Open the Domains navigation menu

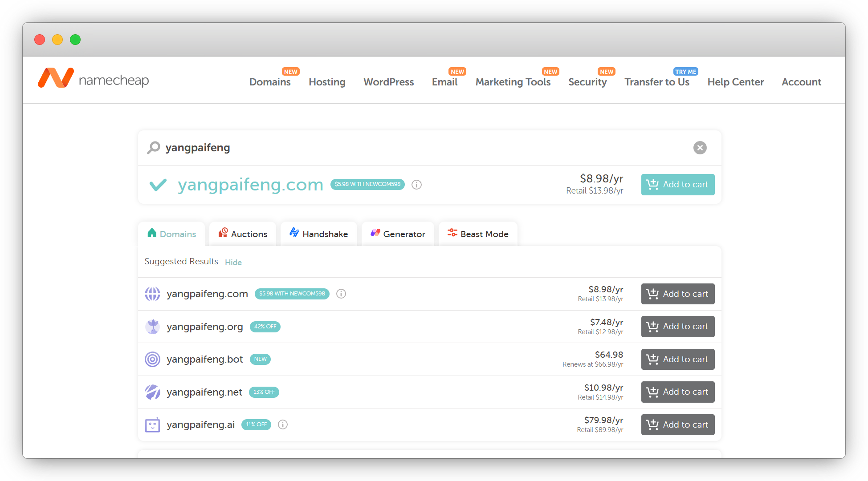[270, 82]
